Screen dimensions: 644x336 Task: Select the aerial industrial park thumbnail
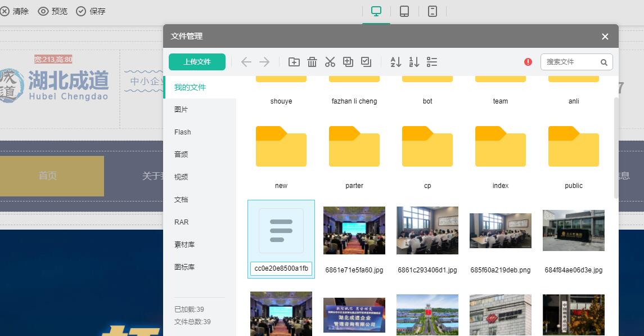pyautogui.click(x=427, y=315)
